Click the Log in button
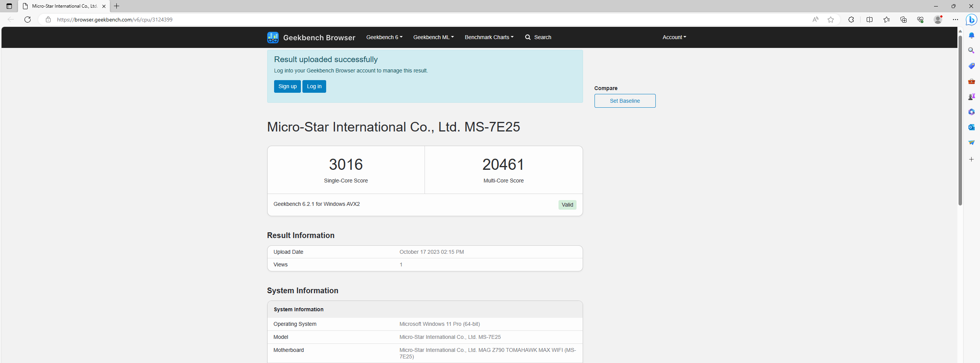The width and height of the screenshot is (980, 363). [314, 86]
